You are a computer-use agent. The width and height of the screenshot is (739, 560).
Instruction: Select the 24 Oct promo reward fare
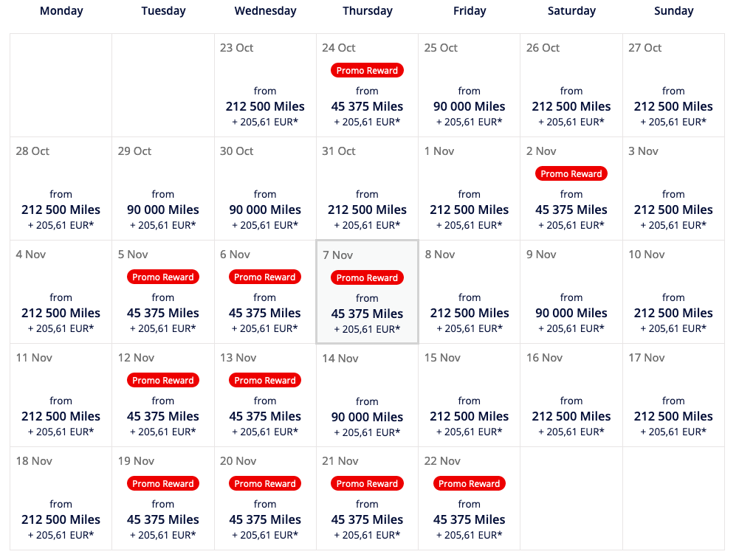pyautogui.click(x=367, y=86)
